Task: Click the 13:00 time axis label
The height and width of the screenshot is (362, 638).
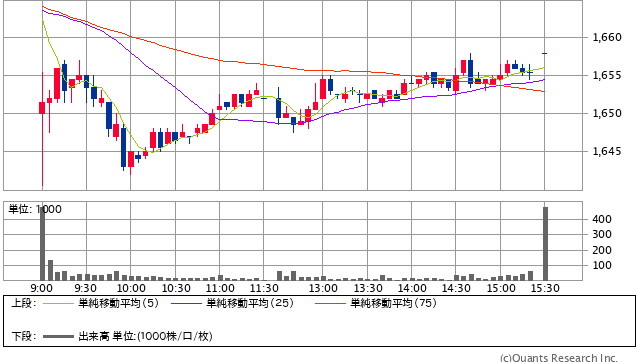Action: (x=323, y=288)
